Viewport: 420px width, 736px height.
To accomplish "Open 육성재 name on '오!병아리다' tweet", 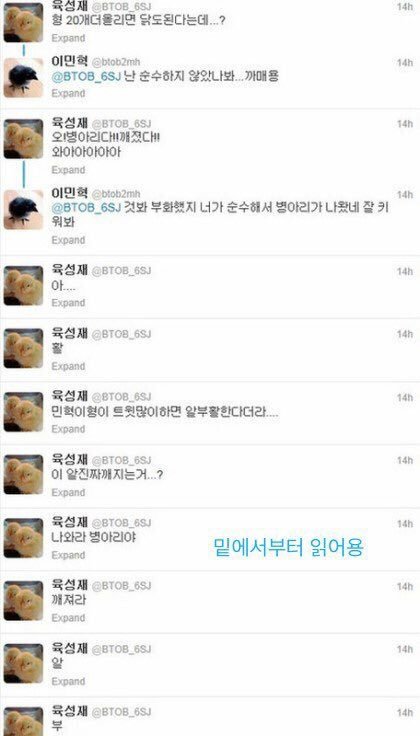I will pos(69,124).
